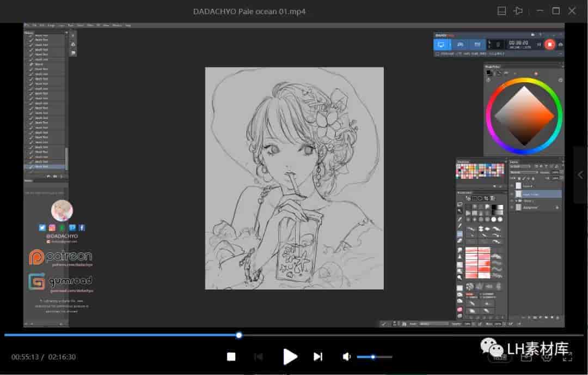Expand the layer group arrow

(517, 201)
